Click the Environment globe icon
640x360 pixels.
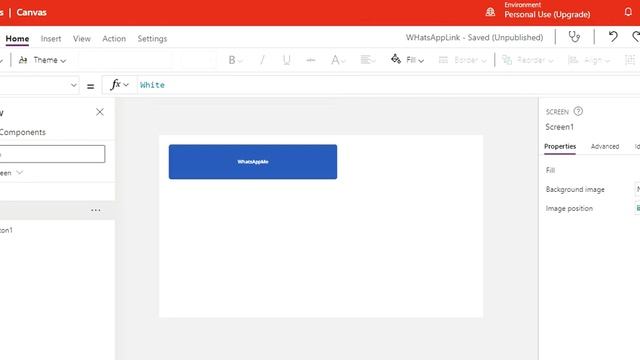(490, 12)
